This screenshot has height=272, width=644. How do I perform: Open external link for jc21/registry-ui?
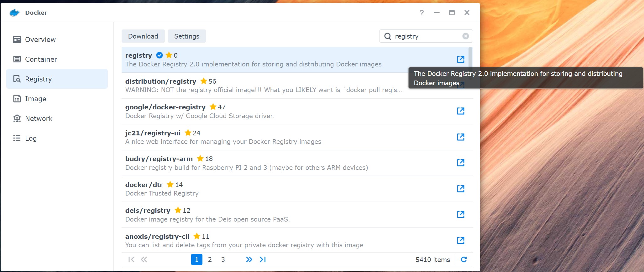(x=461, y=137)
